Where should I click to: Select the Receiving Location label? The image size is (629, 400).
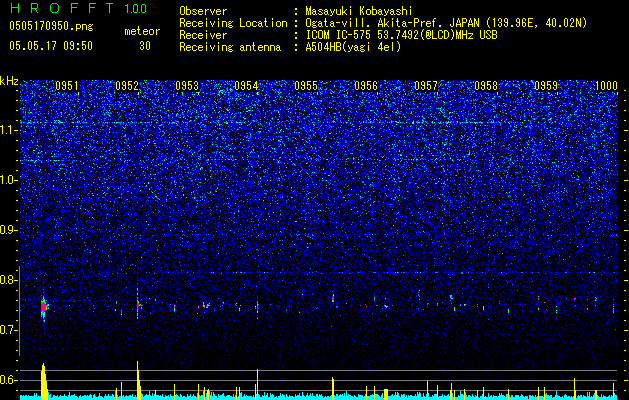pyautogui.click(x=233, y=23)
